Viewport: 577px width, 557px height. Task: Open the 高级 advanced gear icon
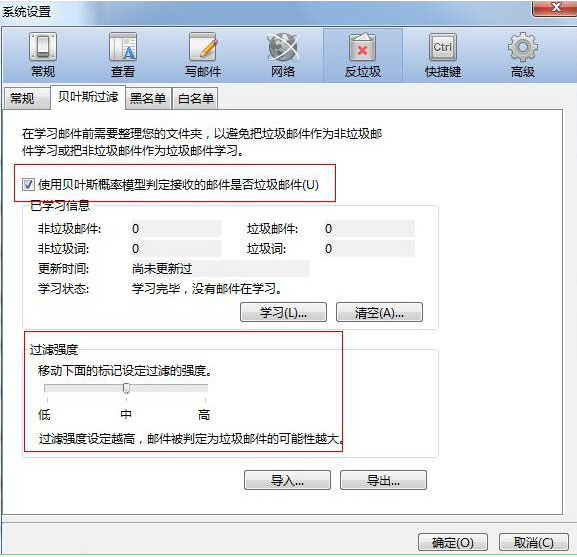(523, 55)
